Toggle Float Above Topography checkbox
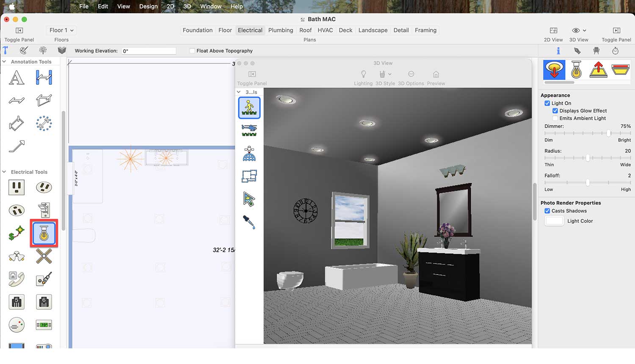Image resolution: width=635 pixels, height=364 pixels. point(192,51)
